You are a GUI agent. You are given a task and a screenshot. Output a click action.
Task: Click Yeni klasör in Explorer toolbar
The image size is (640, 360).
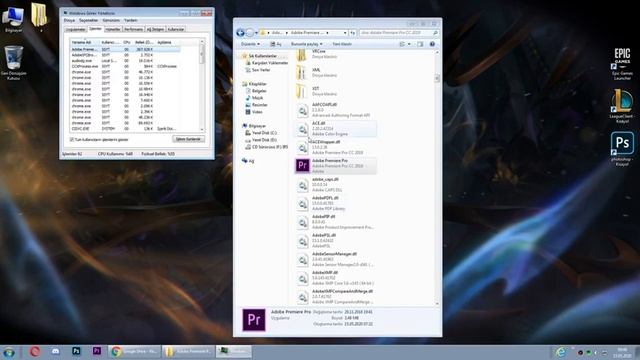click(342, 44)
